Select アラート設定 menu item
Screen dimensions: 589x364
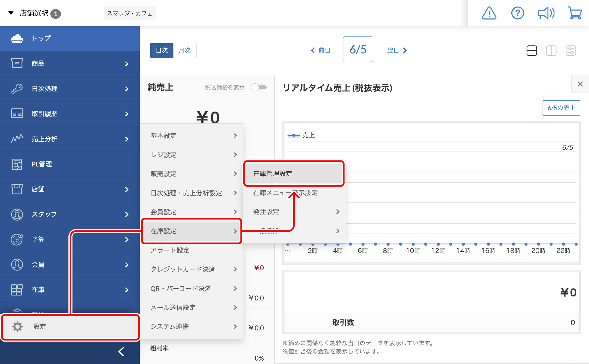point(192,250)
